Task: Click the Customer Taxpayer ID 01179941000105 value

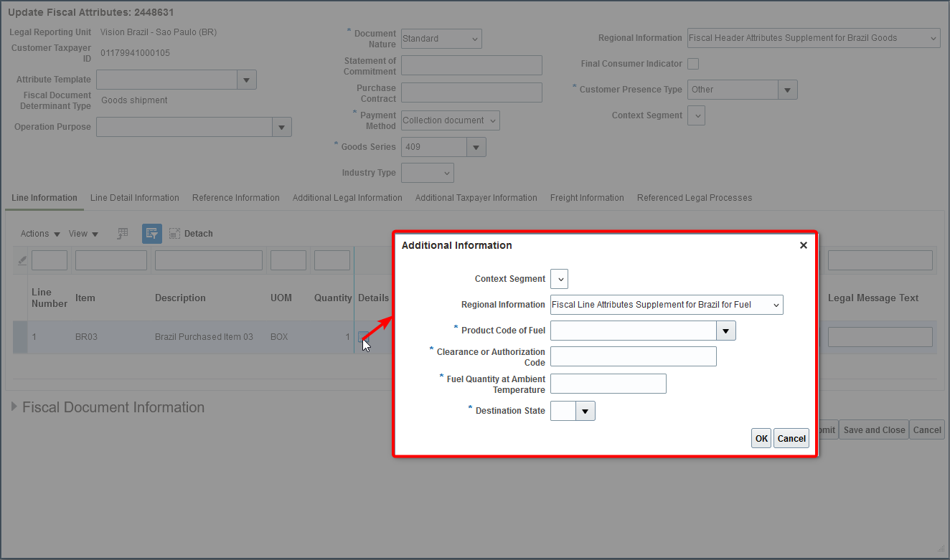Action: 135,53
